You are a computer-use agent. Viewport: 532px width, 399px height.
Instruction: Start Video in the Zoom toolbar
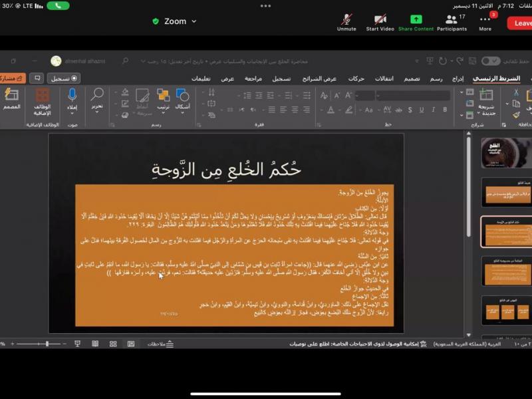(x=380, y=19)
